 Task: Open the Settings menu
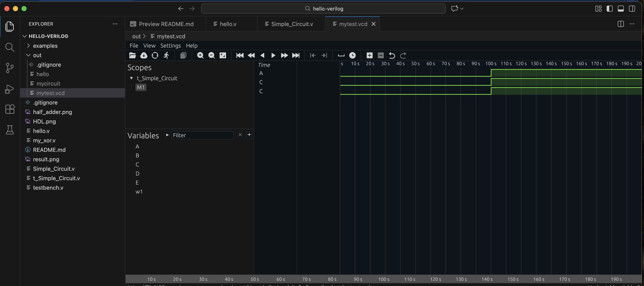pyautogui.click(x=170, y=46)
